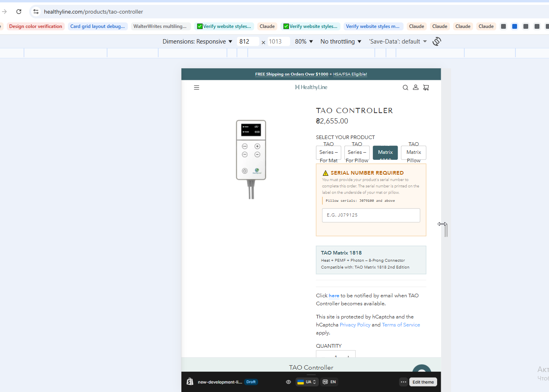Click the viewport height field 1013
Viewport: 549px width, 392px height.
[278, 42]
